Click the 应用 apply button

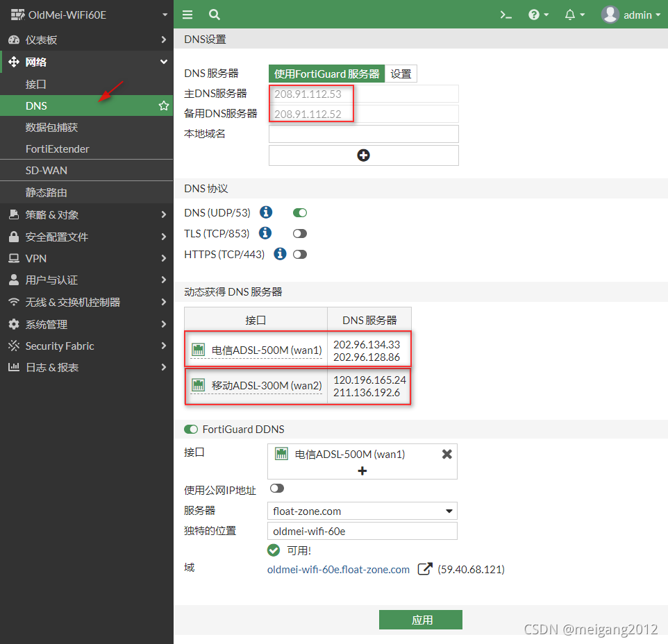click(x=421, y=619)
